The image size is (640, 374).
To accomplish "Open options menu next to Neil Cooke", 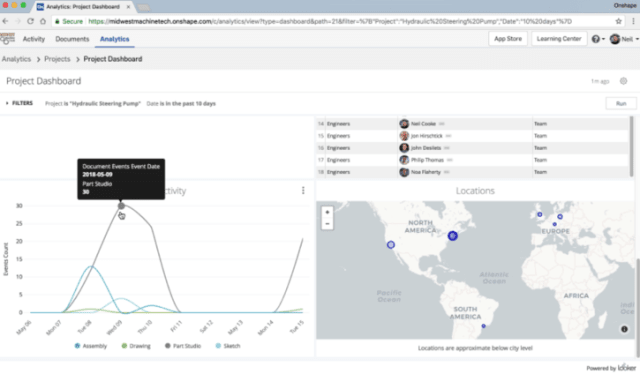I will [441, 124].
